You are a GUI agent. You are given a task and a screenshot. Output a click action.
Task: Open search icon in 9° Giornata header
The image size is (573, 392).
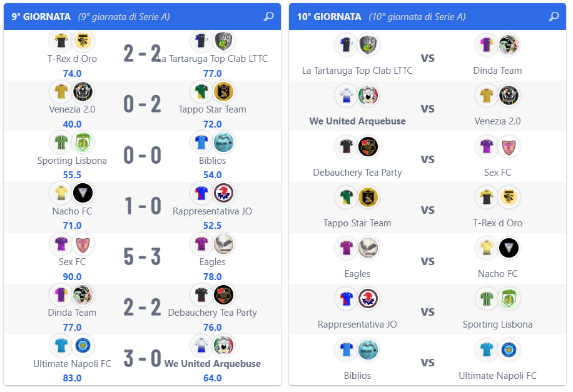268,16
